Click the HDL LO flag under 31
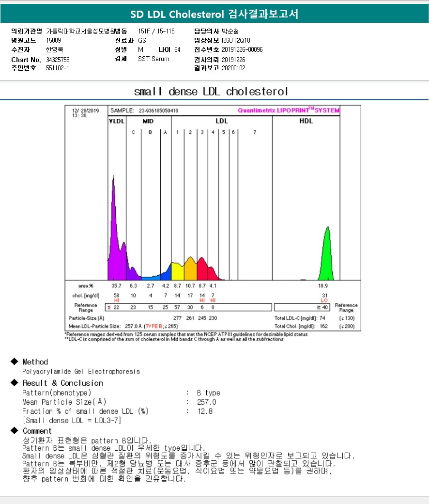The width and height of the screenshot is (429, 504). 324,300
